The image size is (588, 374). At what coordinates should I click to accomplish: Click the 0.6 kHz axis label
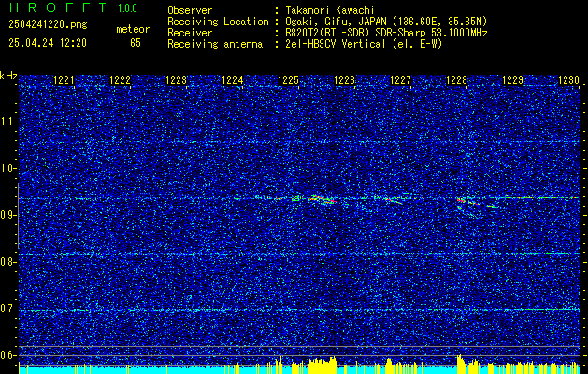tap(7, 355)
